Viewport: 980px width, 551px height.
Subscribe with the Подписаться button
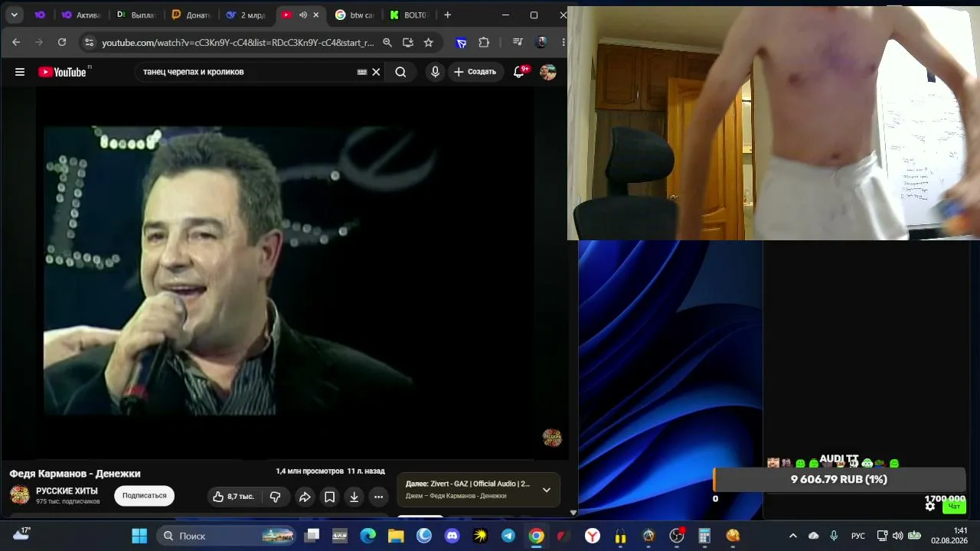click(145, 496)
